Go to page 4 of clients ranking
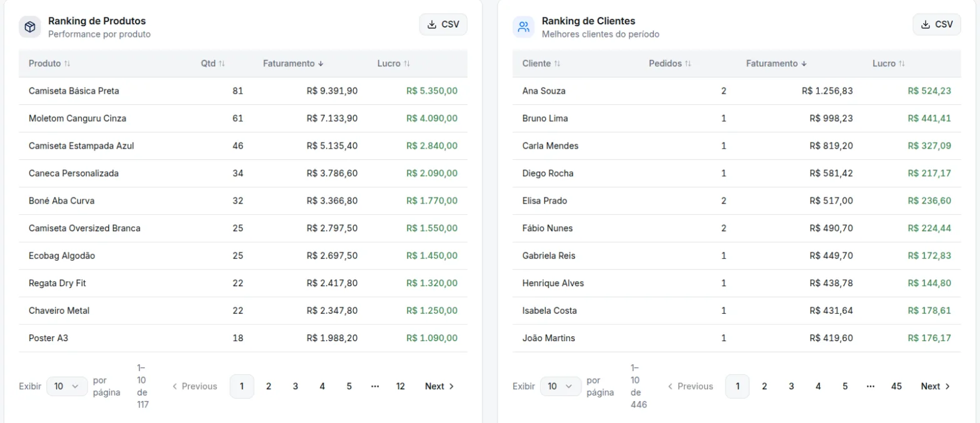Image resolution: width=980 pixels, height=423 pixels. coord(818,386)
